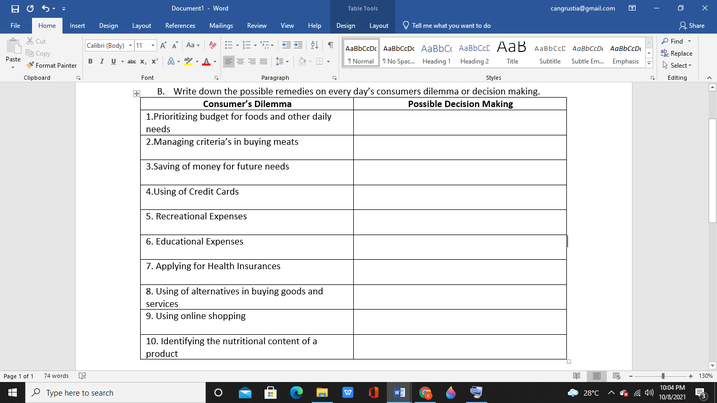Click the Find button
Screen dimensions: 717x403
point(672,41)
